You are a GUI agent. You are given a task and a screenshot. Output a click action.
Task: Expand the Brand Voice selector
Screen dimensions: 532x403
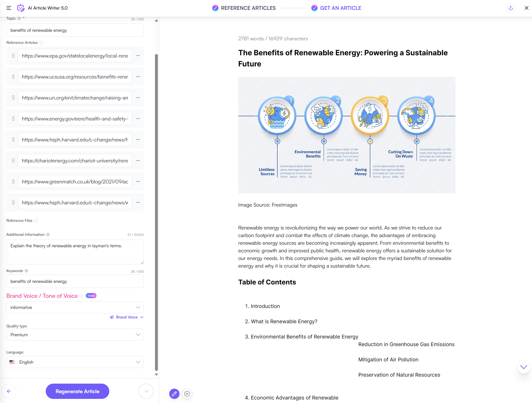click(127, 317)
